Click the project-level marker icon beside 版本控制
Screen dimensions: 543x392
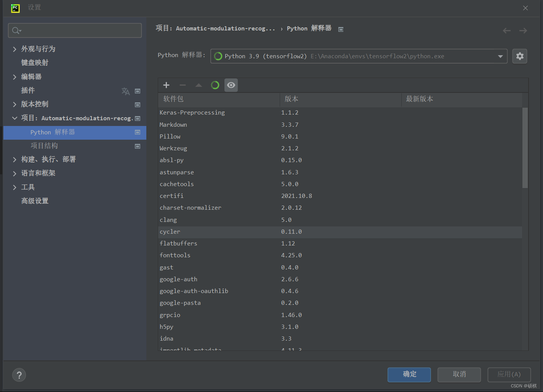pyautogui.click(x=138, y=105)
